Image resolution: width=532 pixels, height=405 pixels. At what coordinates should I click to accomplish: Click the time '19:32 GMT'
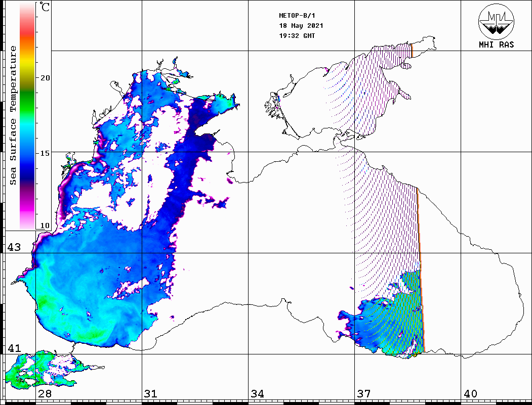point(297,35)
